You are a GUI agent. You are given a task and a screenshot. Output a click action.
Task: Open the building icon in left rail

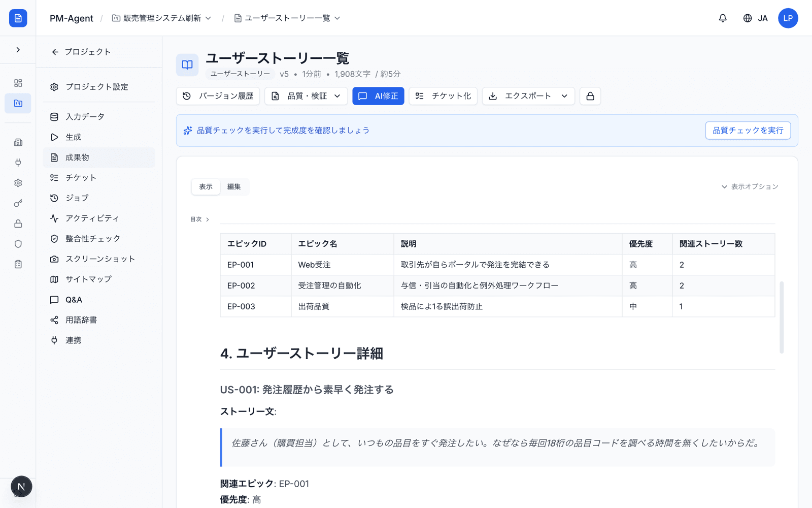click(x=18, y=142)
